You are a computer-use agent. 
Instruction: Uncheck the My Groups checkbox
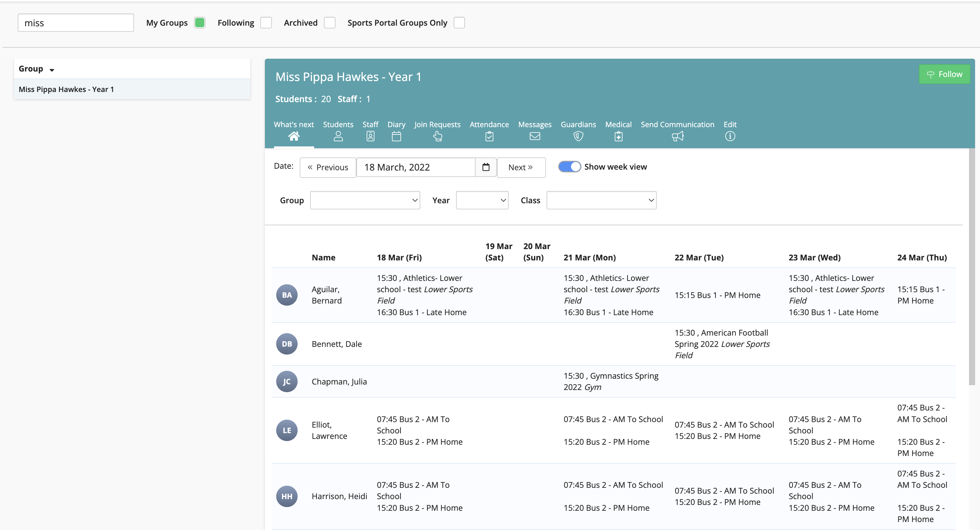pos(200,23)
